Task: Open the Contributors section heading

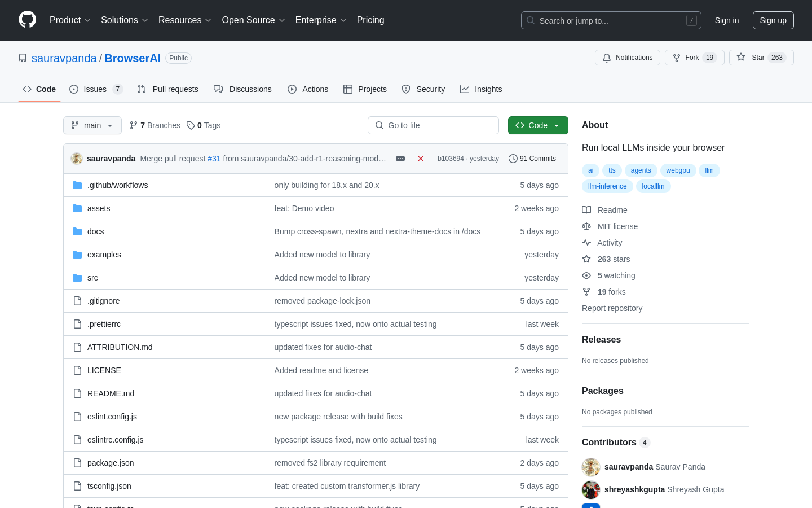Action: (x=615, y=442)
